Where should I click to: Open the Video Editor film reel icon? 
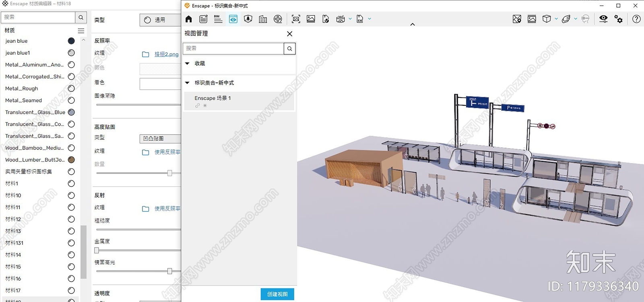[x=278, y=19]
